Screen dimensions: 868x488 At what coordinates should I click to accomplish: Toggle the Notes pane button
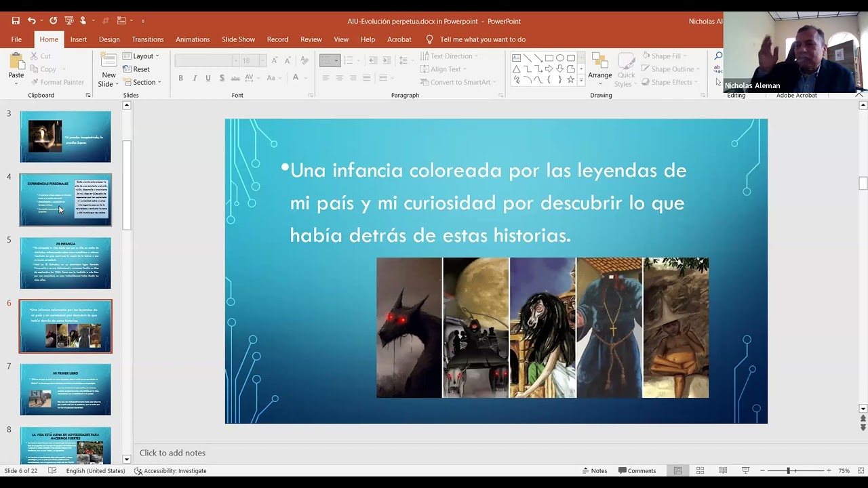pyautogui.click(x=594, y=470)
